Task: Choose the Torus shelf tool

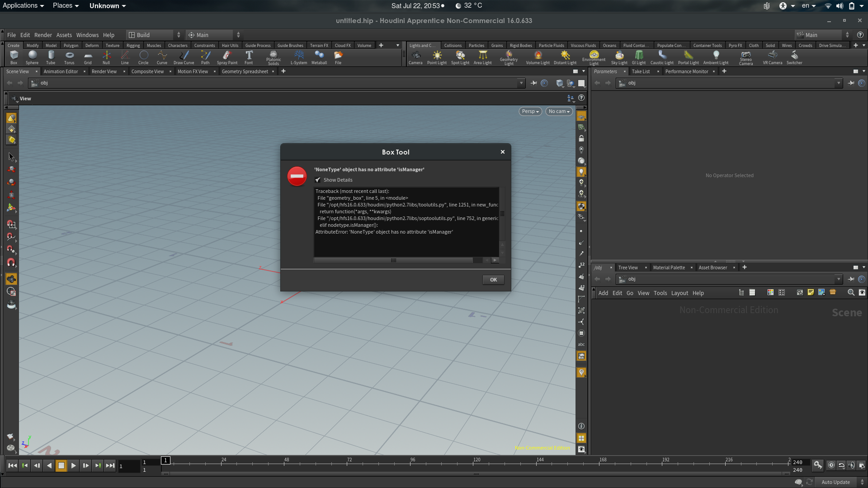Action: pyautogui.click(x=69, y=57)
